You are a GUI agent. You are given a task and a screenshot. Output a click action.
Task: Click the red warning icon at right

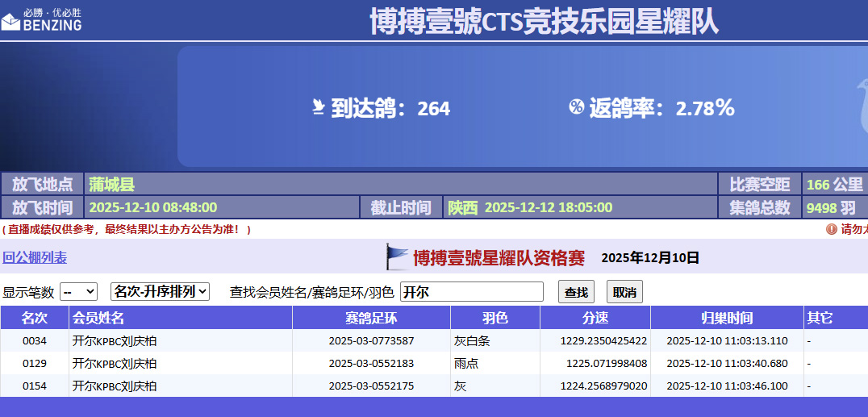tap(832, 229)
